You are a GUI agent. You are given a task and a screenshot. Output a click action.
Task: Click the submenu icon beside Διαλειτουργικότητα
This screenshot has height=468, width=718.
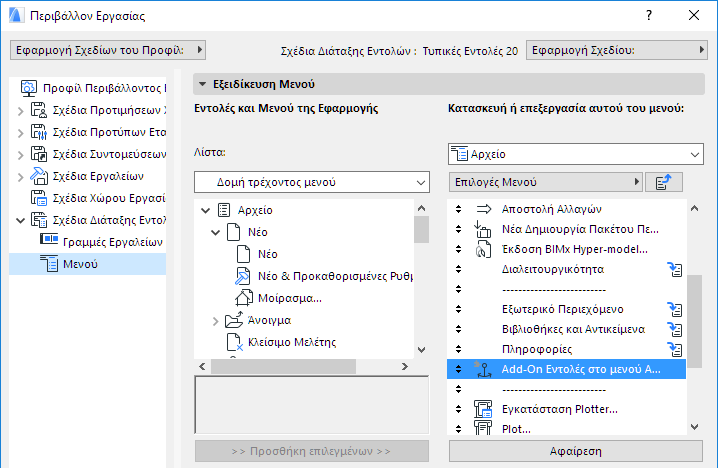675,269
